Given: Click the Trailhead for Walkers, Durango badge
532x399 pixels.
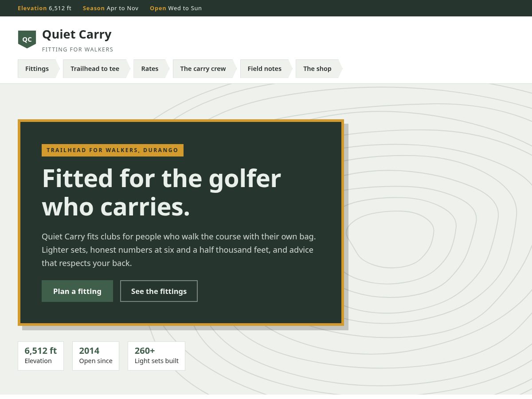Looking at the screenshot, I should coord(113,150).
